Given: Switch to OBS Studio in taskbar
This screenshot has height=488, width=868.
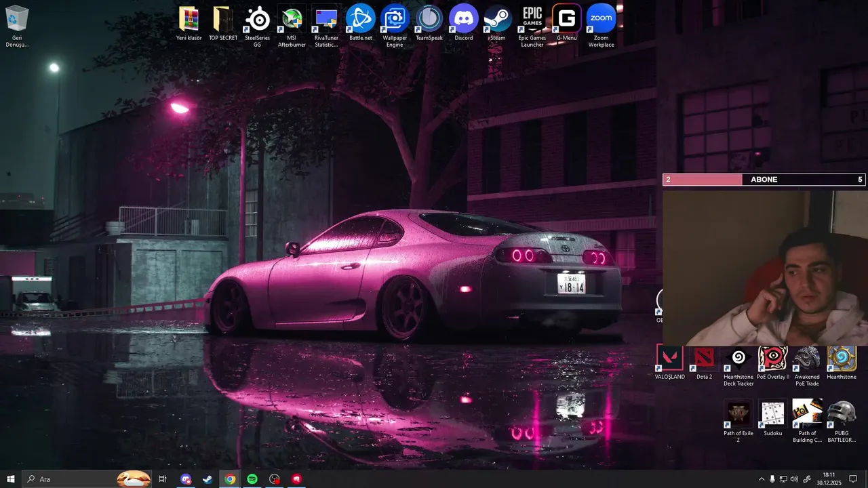Looking at the screenshot, I should (274, 479).
